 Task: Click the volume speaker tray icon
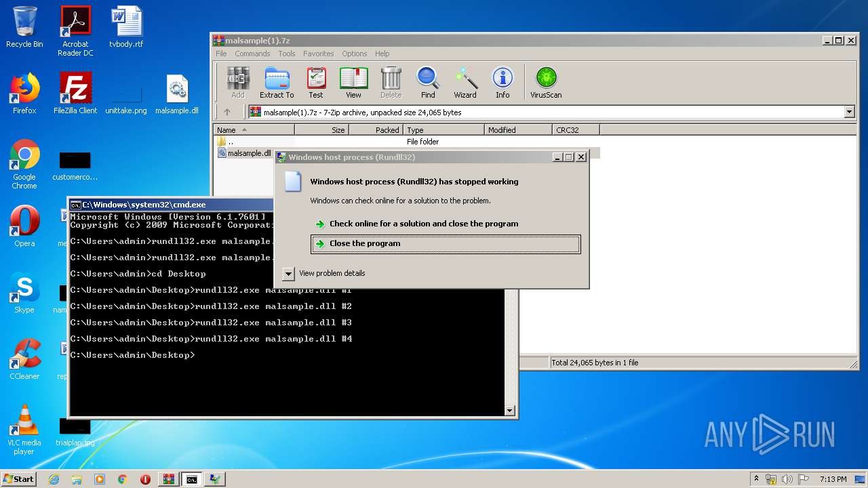coord(787,479)
